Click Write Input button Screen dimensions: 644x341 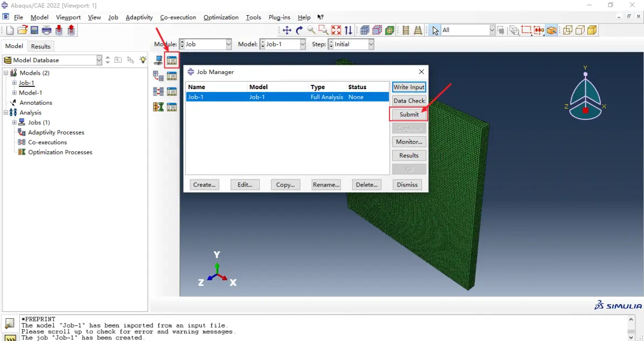(x=409, y=87)
